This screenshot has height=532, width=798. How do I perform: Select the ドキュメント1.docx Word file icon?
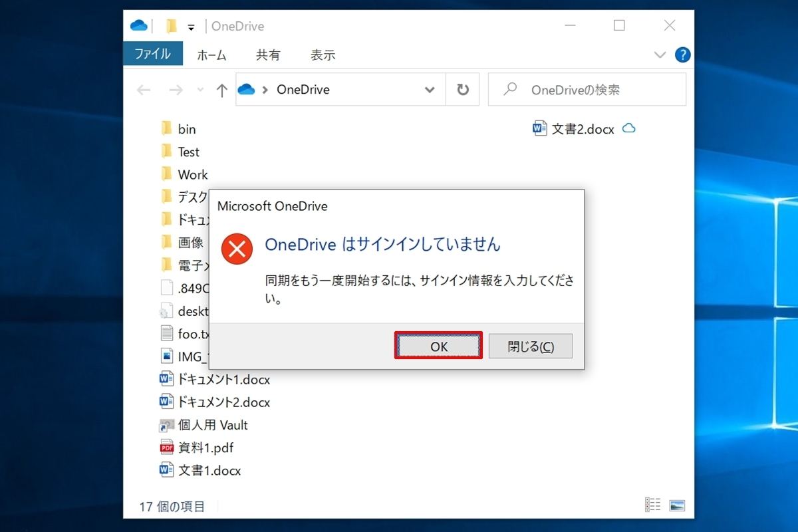(x=166, y=379)
